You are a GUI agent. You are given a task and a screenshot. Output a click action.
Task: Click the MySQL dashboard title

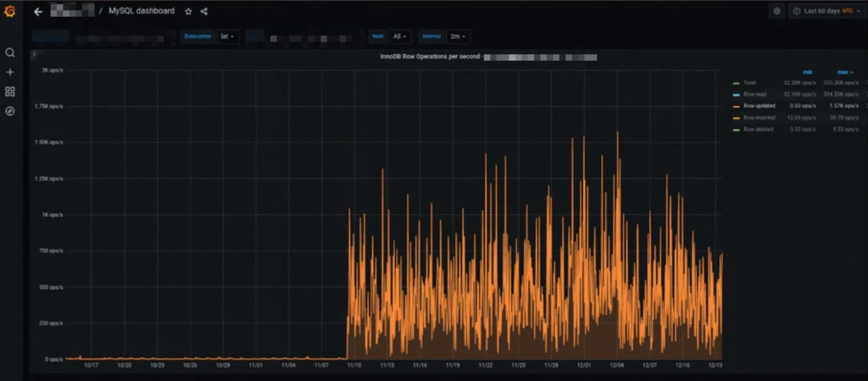tap(142, 11)
